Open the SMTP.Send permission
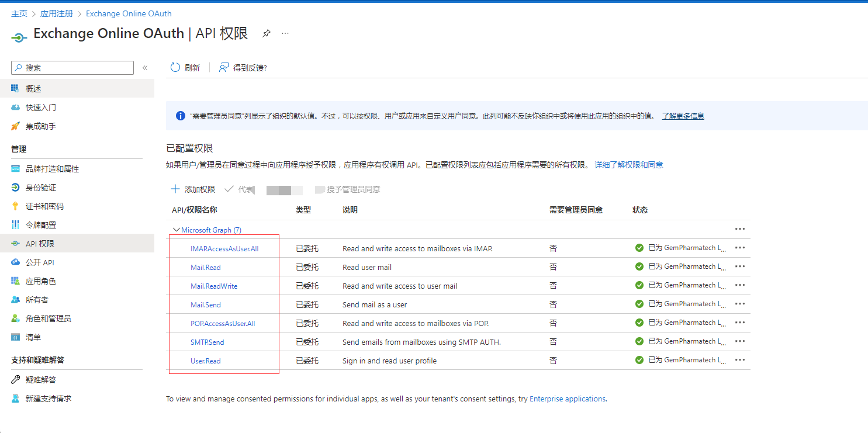868x433 pixels. (208, 342)
